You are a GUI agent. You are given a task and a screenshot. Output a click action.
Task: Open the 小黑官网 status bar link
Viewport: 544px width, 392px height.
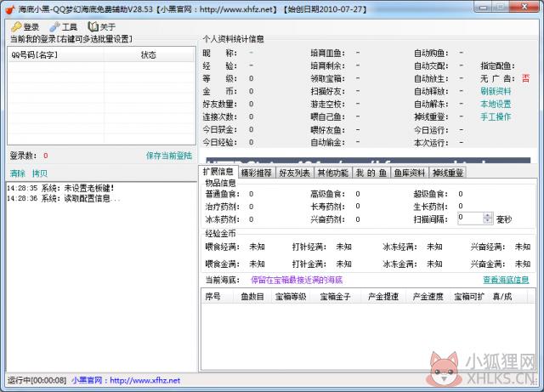coord(126,381)
